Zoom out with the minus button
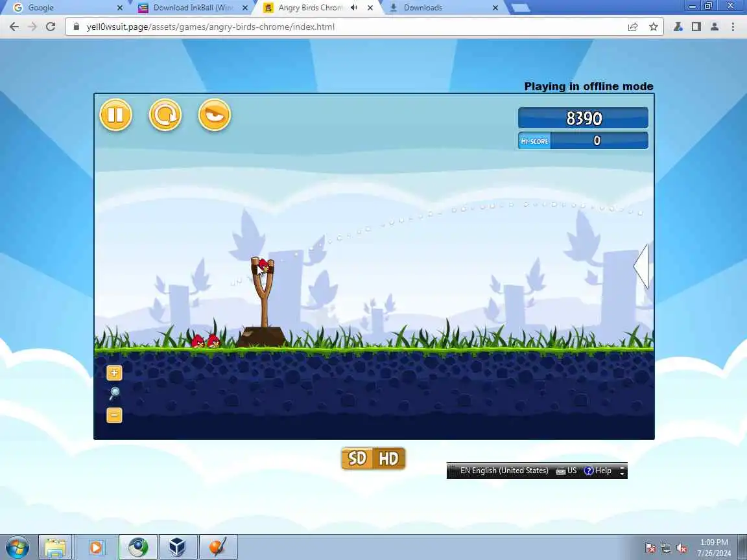 114,415
